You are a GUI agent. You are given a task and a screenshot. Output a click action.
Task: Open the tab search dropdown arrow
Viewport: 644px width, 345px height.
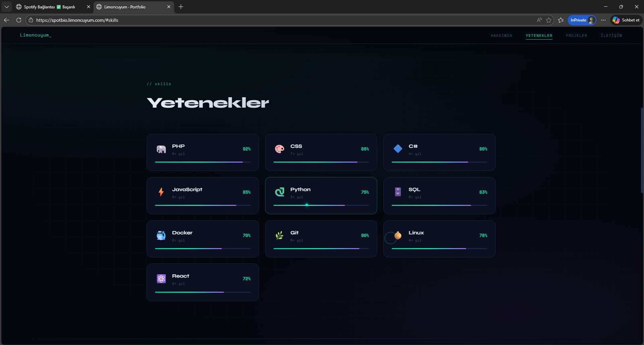[x=7, y=7]
